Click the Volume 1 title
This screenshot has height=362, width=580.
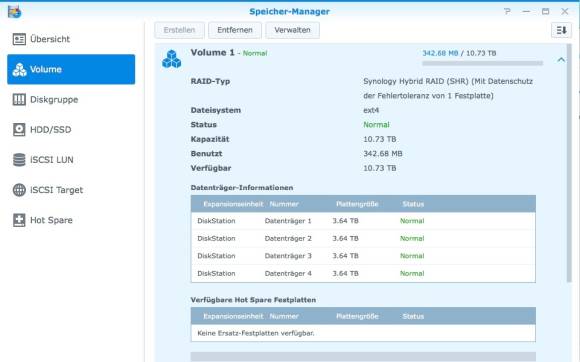click(x=212, y=53)
